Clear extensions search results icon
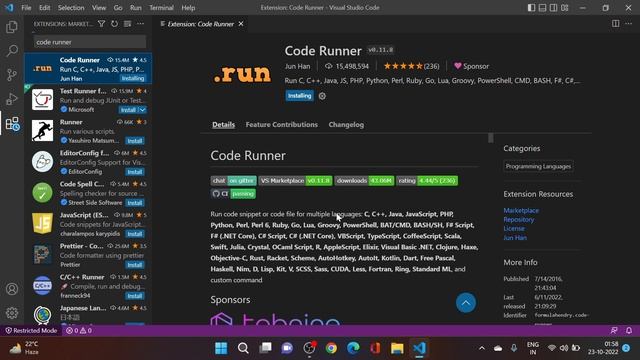This screenshot has width=640, height=360. tap(127, 24)
